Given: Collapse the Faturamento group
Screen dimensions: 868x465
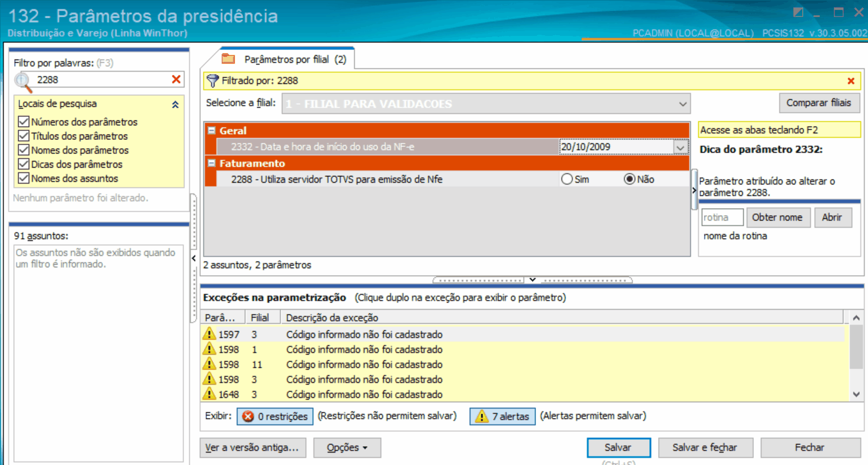Looking at the screenshot, I should point(211,163).
